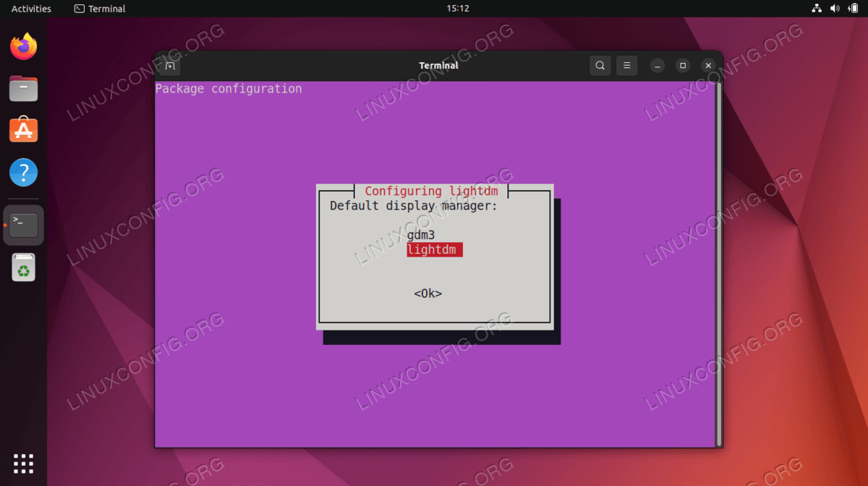868x486 pixels.
Task: Focus the Terminal icon in dock
Action: tap(24, 225)
